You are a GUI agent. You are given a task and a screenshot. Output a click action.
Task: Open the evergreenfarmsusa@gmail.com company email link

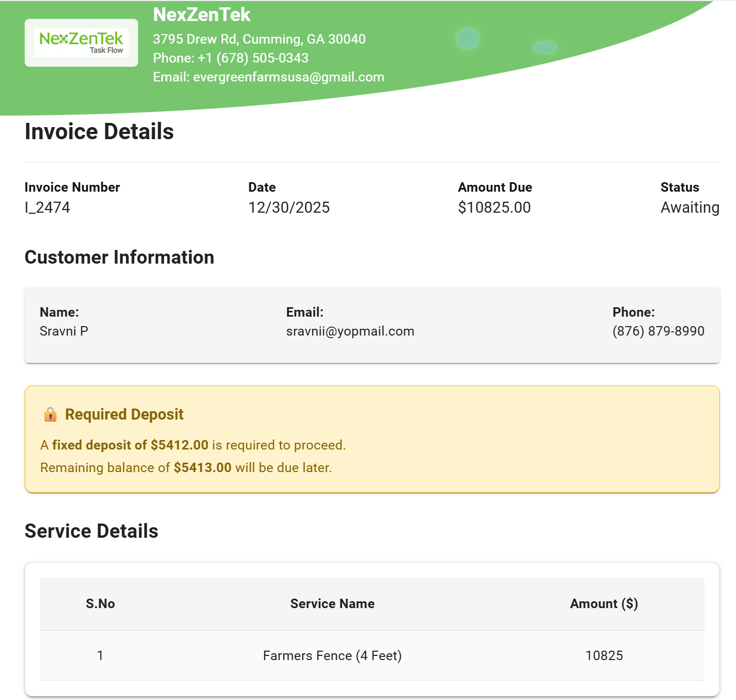point(288,77)
